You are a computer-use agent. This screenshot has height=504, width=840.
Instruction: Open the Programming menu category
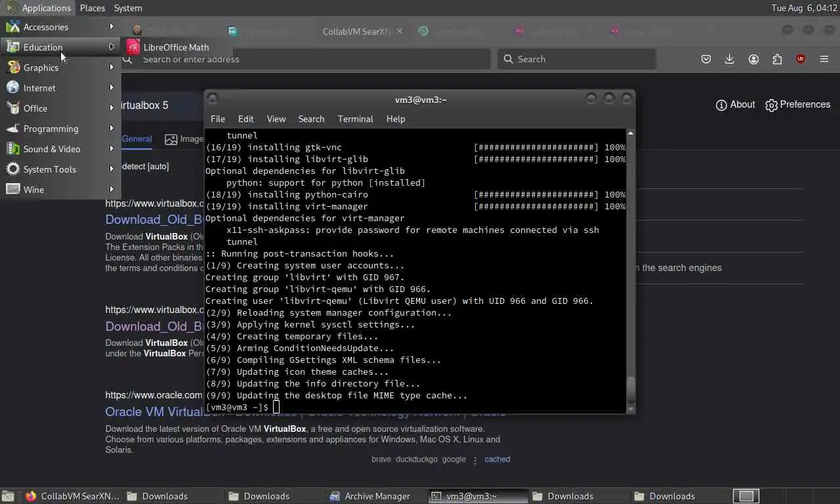60,129
